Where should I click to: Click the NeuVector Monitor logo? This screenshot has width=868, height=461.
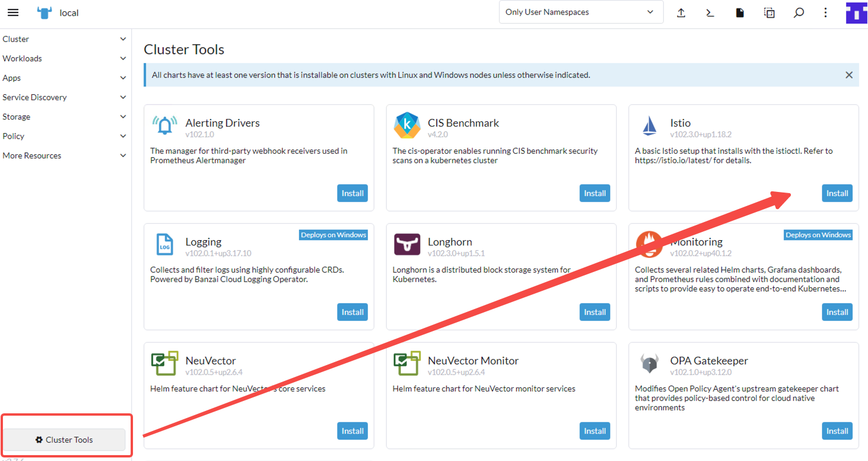tap(407, 363)
